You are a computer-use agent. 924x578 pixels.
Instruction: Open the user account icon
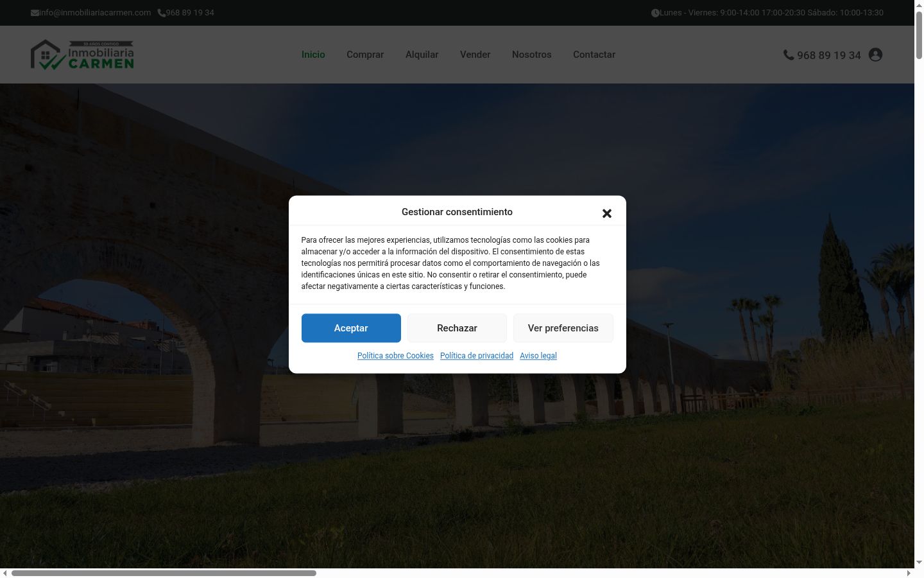coord(875,55)
